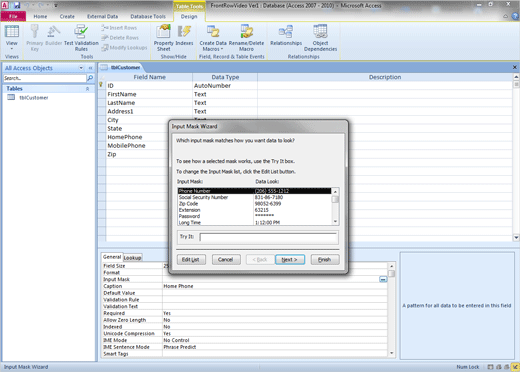Open the View button in ribbon
520x372 pixels.
click(12, 37)
